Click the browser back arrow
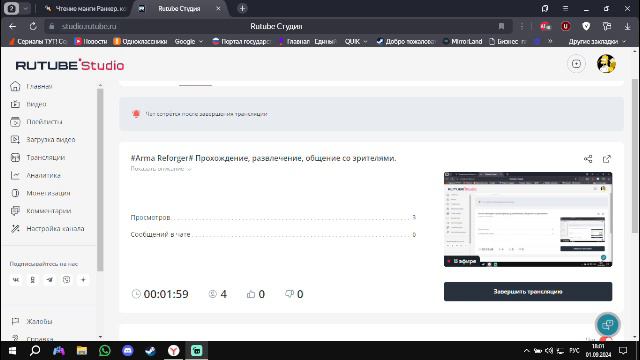 pyautogui.click(x=13, y=26)
